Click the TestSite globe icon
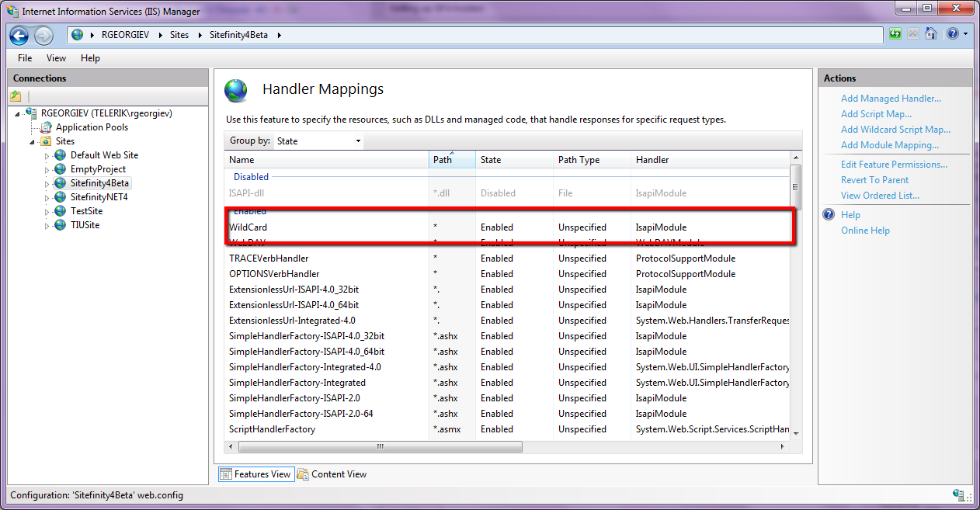Screen dimensions: 980x510 [60, 211]
